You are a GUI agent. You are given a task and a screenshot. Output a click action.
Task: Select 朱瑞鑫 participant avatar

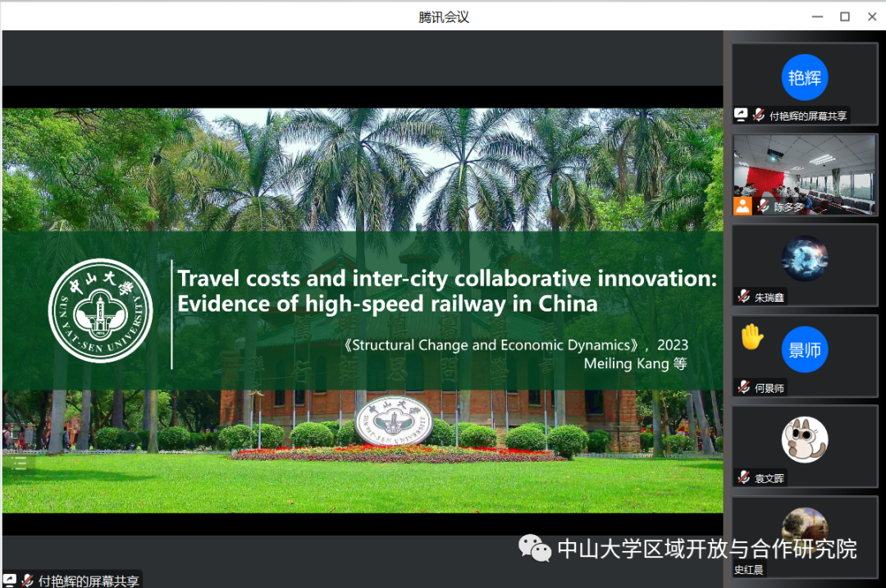(804, 259)
